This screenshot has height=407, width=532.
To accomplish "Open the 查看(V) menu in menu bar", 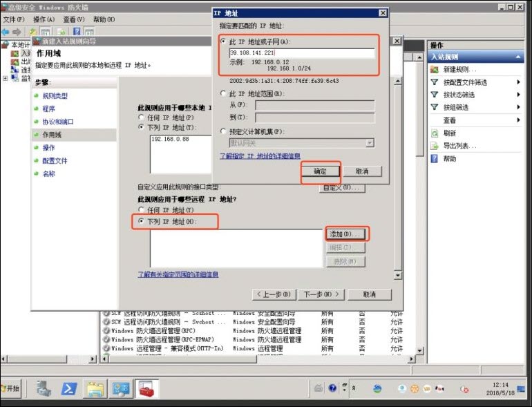I will click(x=73, y=19).
